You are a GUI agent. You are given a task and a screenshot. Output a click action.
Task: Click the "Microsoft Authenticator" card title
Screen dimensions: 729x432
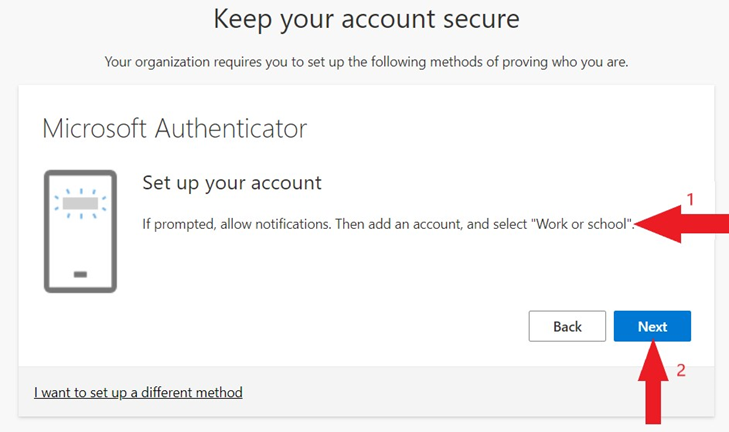coord(174,128)
